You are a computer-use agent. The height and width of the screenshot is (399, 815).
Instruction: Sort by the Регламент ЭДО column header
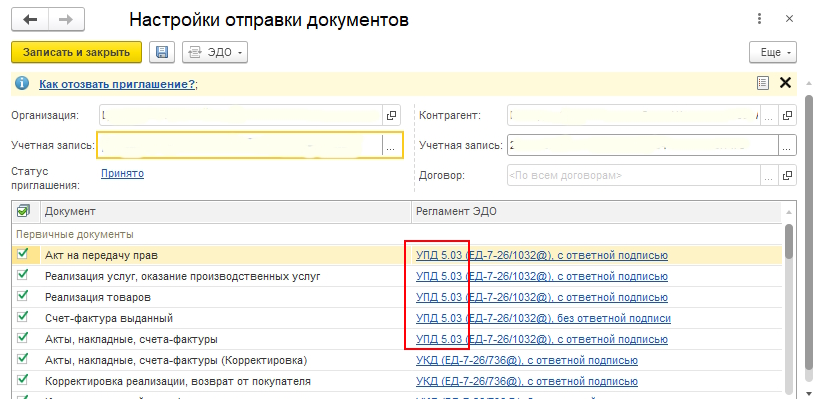597,211
